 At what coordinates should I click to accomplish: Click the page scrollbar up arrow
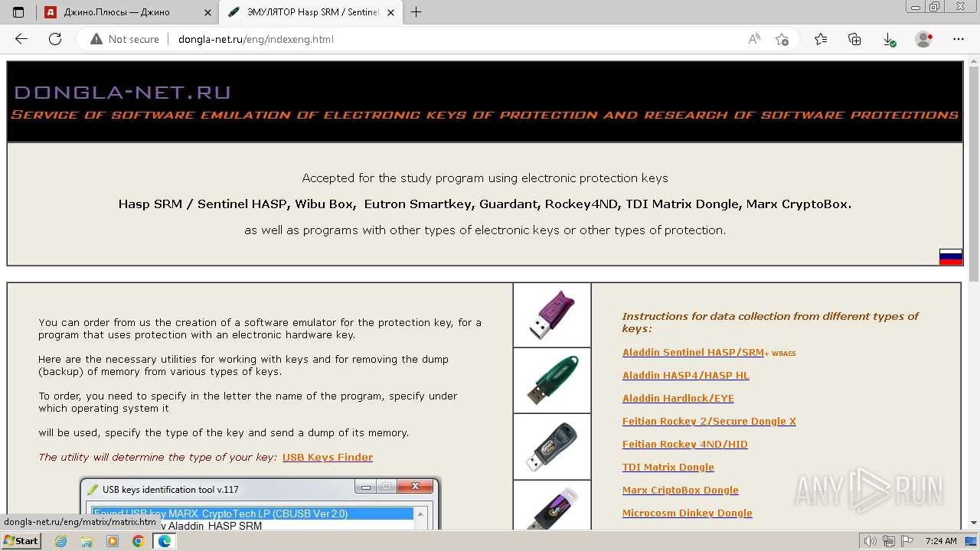(x=974, y=61)
